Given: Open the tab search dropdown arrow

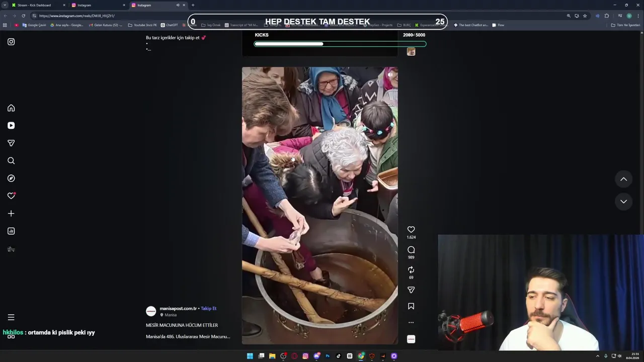Looking at the screenshot, I should point(5,5).
